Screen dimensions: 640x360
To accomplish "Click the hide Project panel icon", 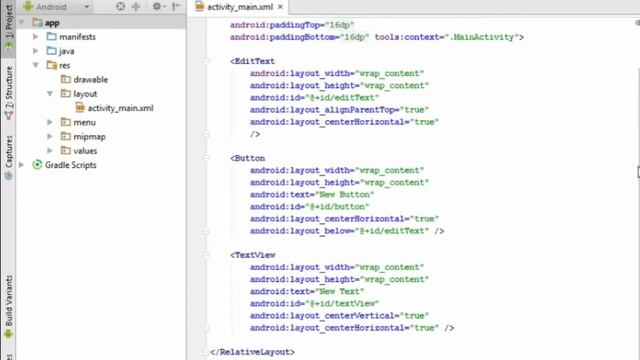I will click(x=176, y=6).
